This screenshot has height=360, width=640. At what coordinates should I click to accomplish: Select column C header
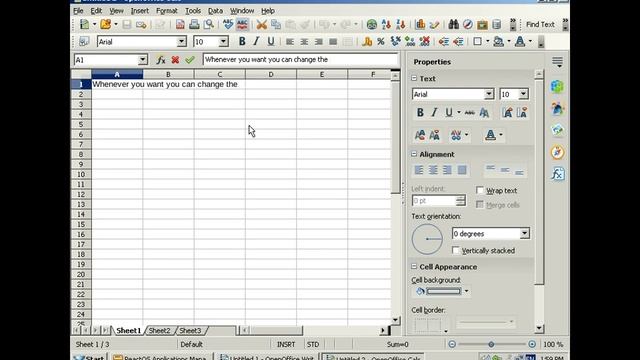click(x=220, y=74)
